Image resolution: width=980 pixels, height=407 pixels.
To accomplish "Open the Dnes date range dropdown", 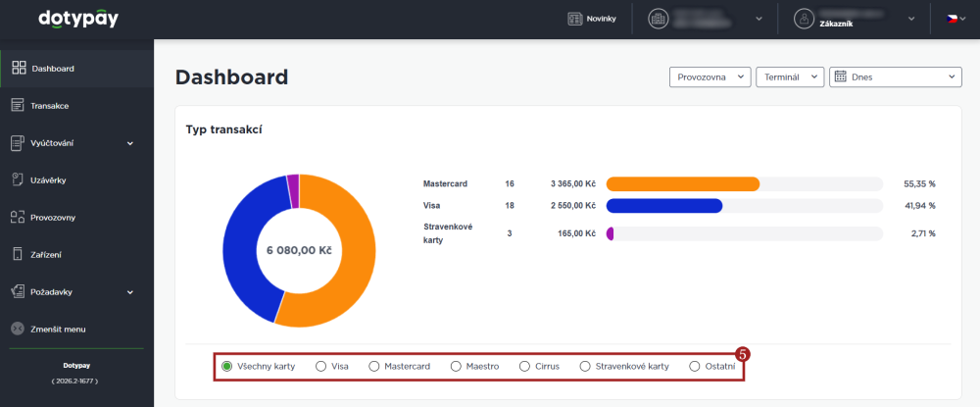I will coord(896,76).
